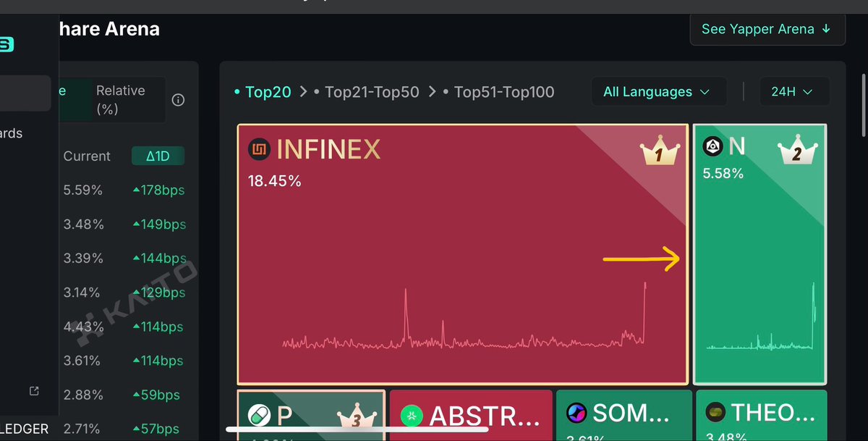Click the 178bps delta value
This screenshot has height=441, width=868.
click(158, 190)
